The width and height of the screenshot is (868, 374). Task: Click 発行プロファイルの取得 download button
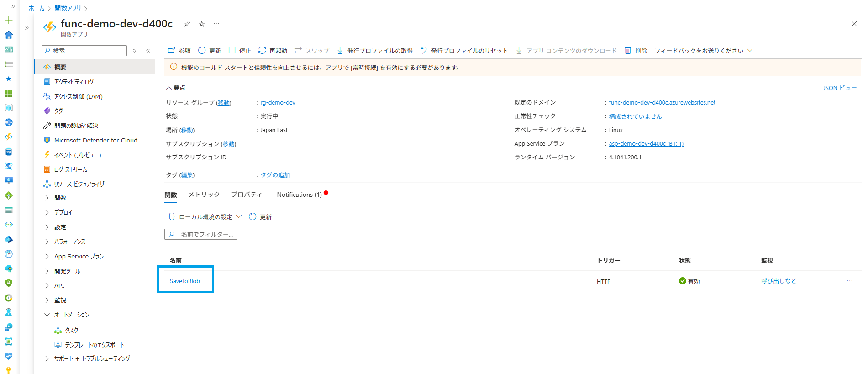pos(374,51)
